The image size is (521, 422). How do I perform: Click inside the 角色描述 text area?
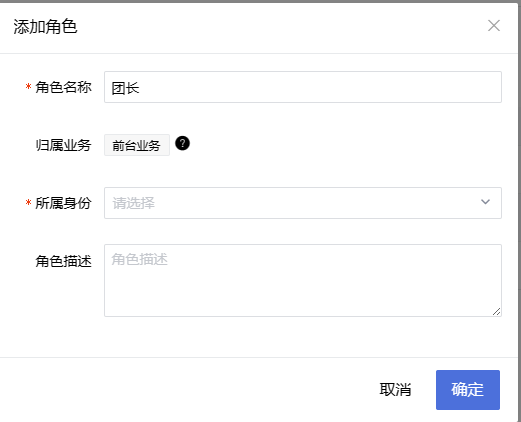pyautogui.click(x=303, y=280)
